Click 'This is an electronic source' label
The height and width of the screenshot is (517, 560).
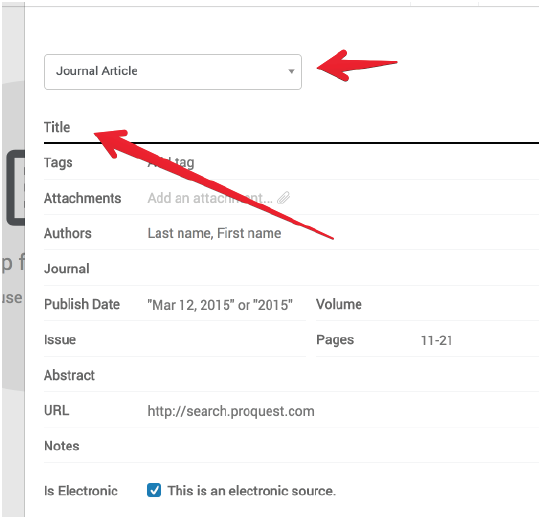click(x=252, y=491)
